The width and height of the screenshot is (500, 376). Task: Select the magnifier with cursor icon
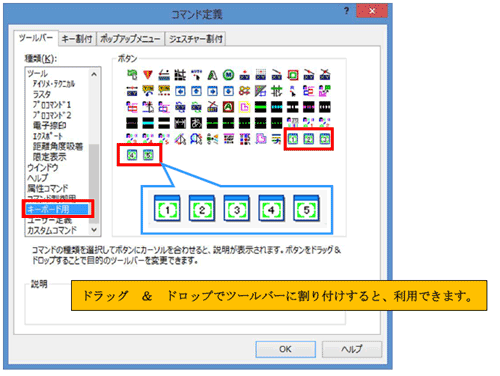196,139
